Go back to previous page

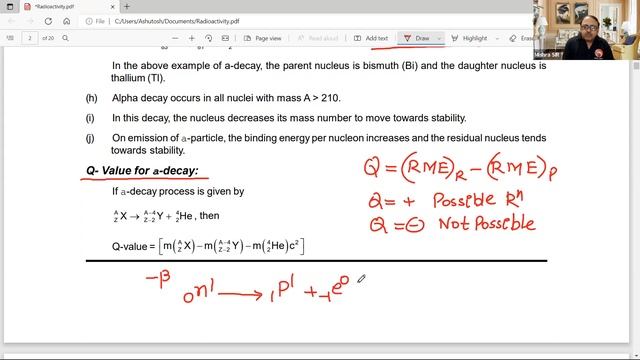tap(11, 21)
